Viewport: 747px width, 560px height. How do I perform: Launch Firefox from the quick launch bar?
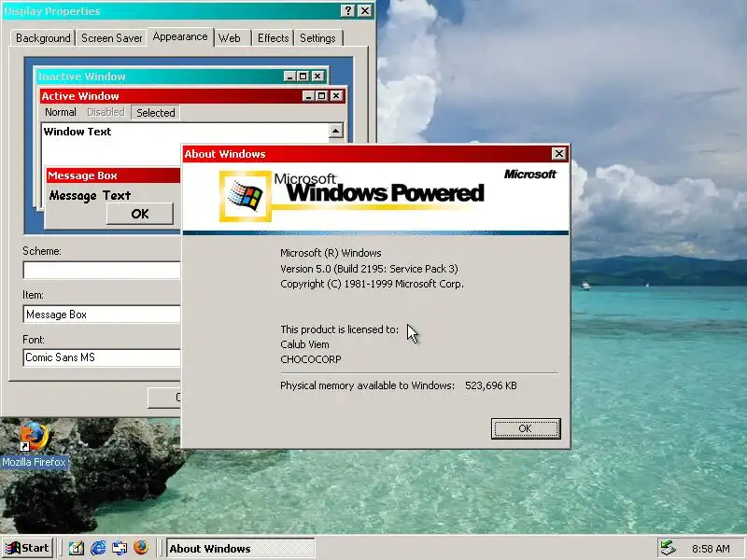point(141,548)
